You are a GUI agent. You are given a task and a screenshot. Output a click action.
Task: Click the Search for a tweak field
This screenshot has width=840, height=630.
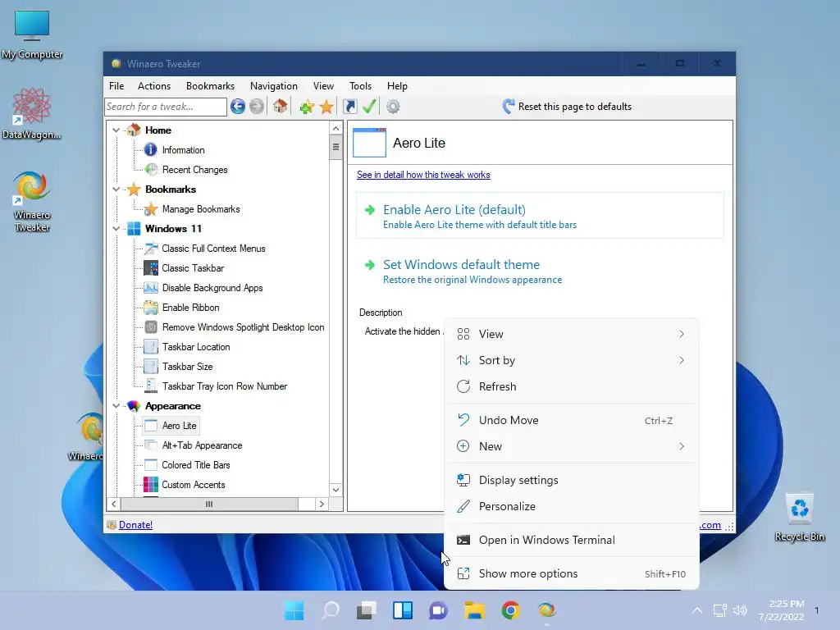tap(166, 107)
